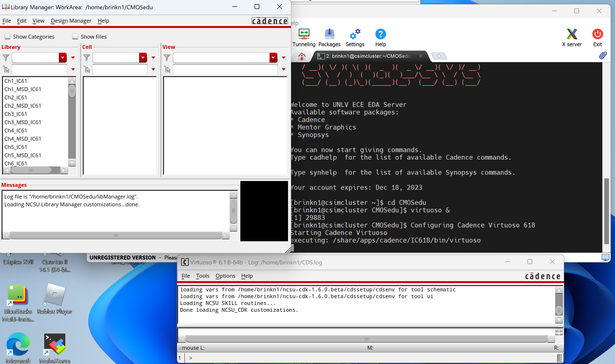Image resolution: width=615 pixels, height=364 pixels.
Task: Click the home tab icon in MobaXterm
Action: [x=302, y=56]
